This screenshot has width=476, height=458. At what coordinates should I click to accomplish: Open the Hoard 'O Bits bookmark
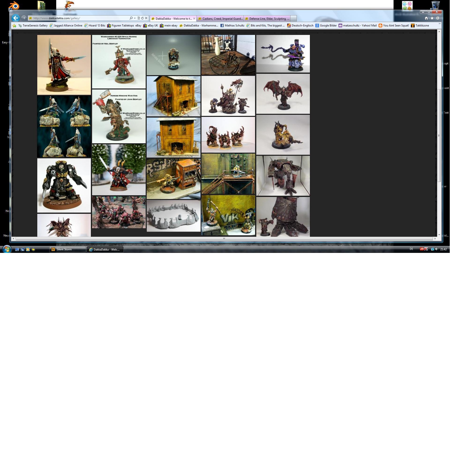coord(95,26)
